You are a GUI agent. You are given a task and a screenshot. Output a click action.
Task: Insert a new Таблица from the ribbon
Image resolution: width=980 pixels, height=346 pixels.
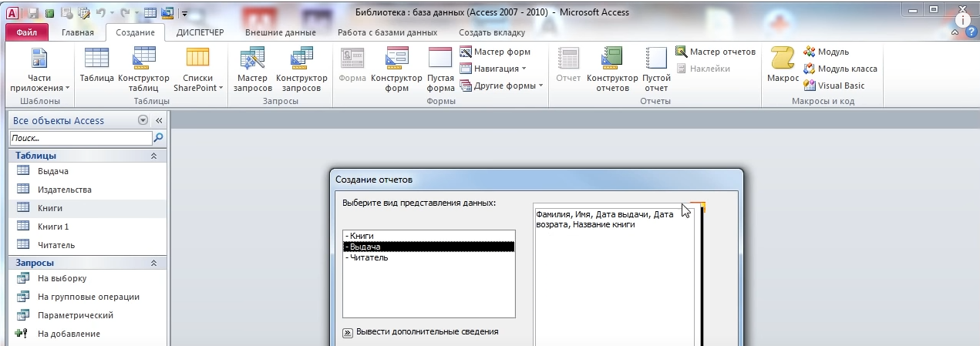click(x=97, y=66)
